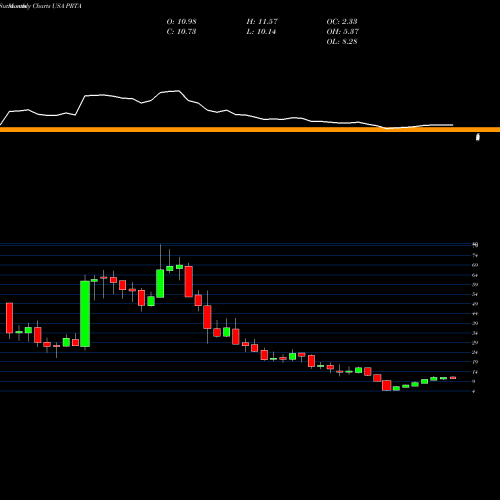Screen dimensions: 500x500
Task: Click the 9 price axis label
Action: point(474,381)
